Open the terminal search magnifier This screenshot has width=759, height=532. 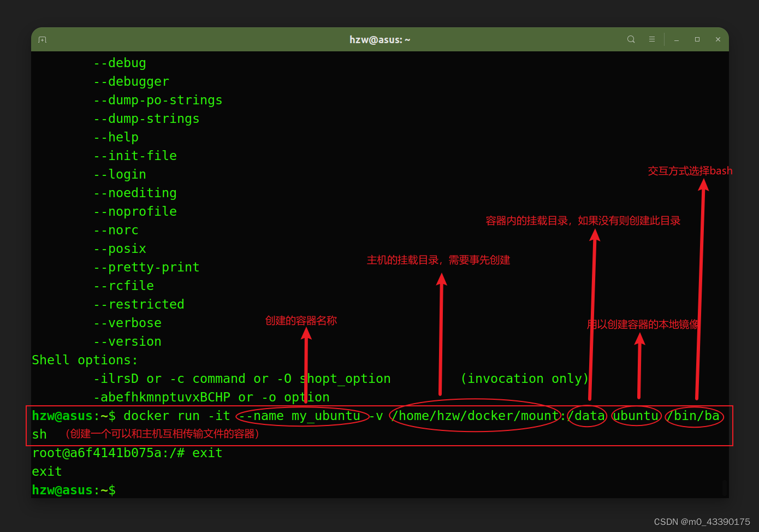631,39
